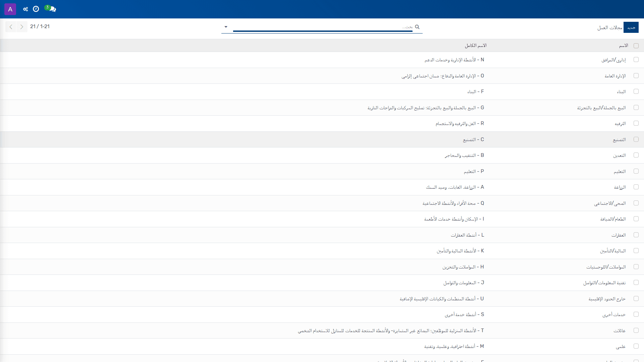The height and width of the screenshot is (362, 644).
Task: Click the search magnifier icon
Action: [x=417, y=27]
